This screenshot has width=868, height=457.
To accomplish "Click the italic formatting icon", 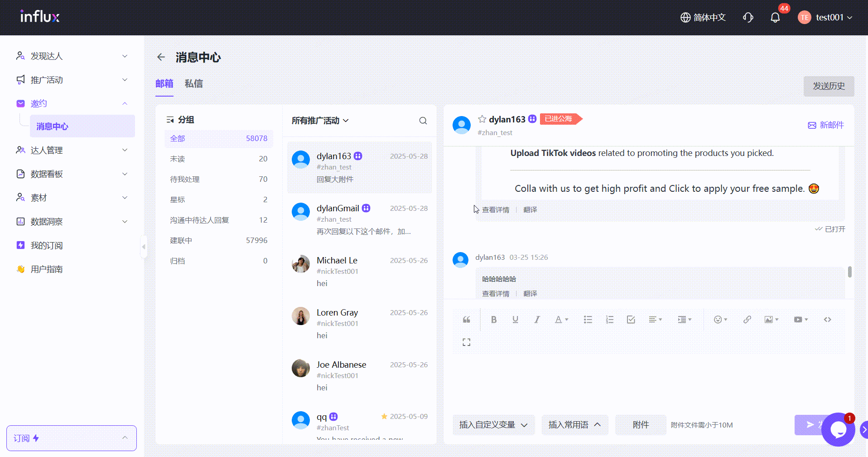I will (537, 320).
